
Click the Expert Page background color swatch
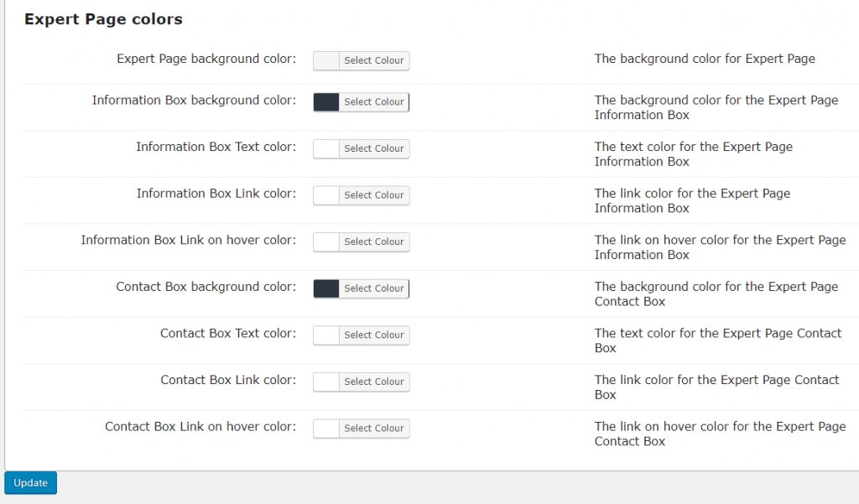[x=326, y=60]
